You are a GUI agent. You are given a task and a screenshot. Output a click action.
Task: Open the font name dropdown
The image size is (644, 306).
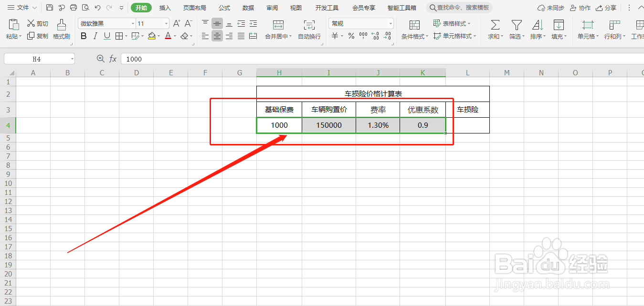pos(133,23)
